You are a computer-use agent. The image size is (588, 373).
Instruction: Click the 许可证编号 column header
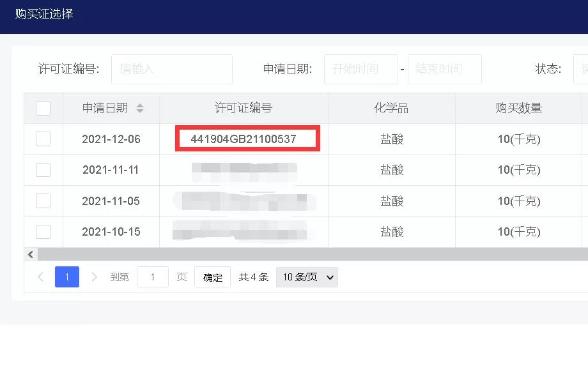244,109
